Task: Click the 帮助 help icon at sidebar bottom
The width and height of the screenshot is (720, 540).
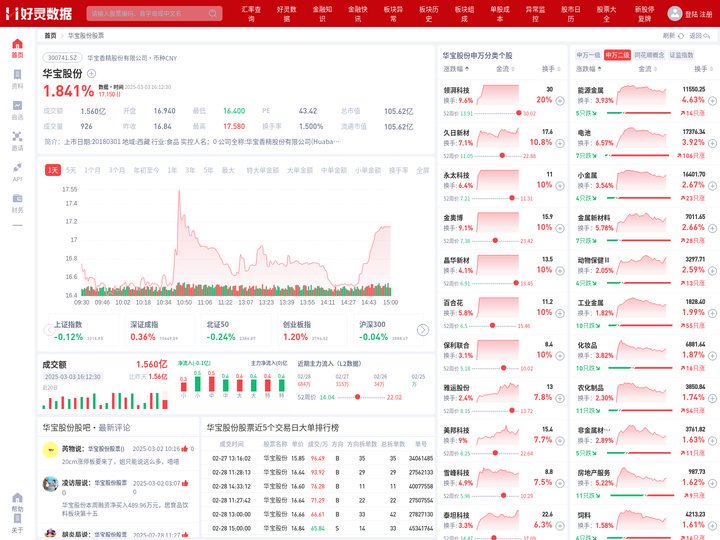Action: 17,498
